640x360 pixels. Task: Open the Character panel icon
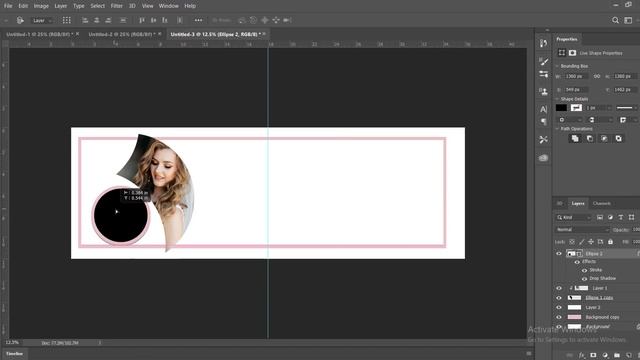point(543,109)
